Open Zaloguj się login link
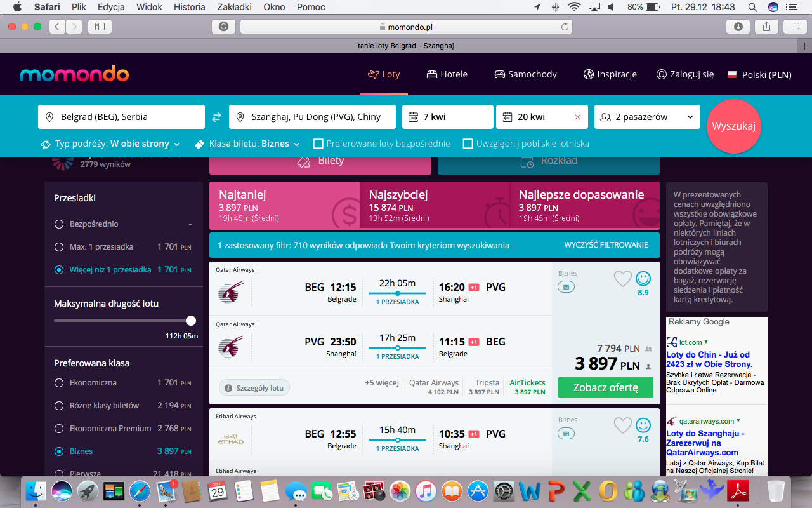Viewport: 812px width, 508px height. point(685,74)
